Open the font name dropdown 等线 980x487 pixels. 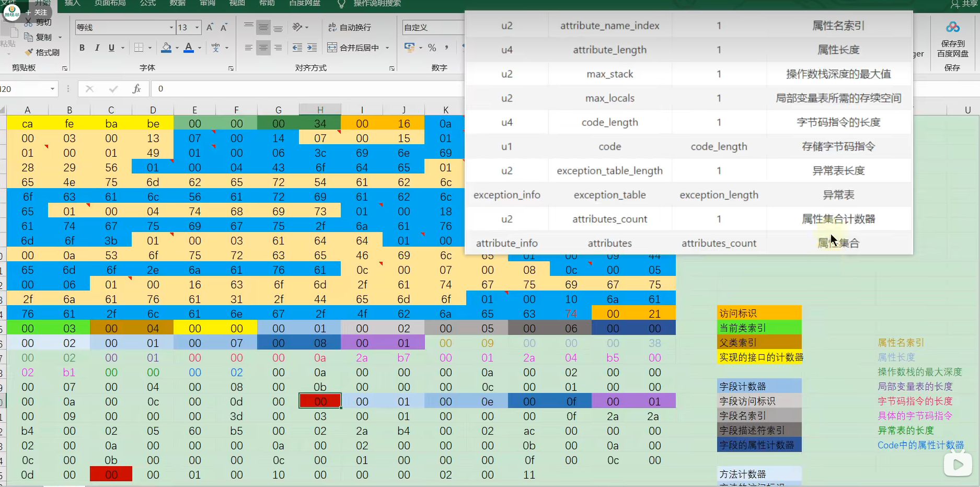(171, 27)
